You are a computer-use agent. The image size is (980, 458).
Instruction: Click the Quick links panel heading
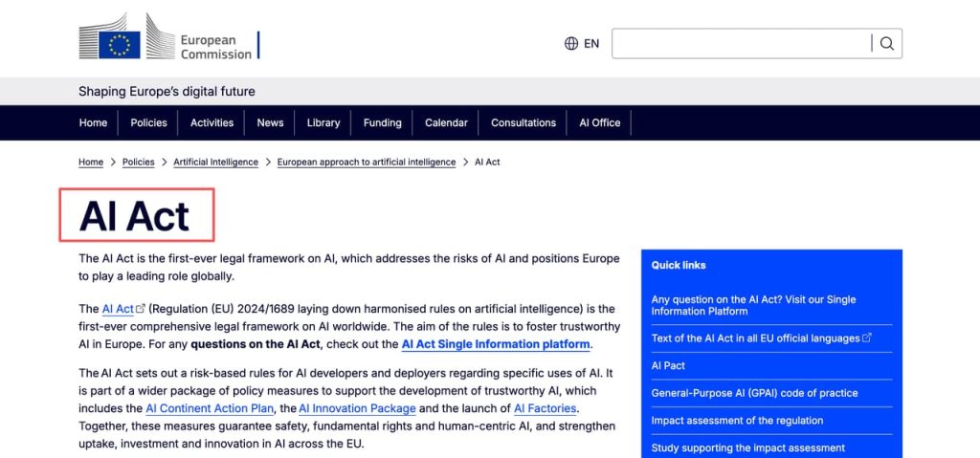(679, 265)
